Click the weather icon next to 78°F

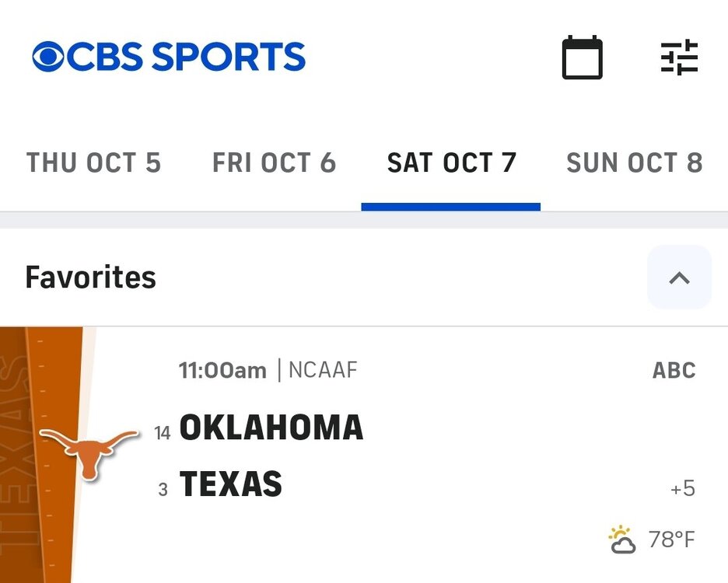coord(620,536)
